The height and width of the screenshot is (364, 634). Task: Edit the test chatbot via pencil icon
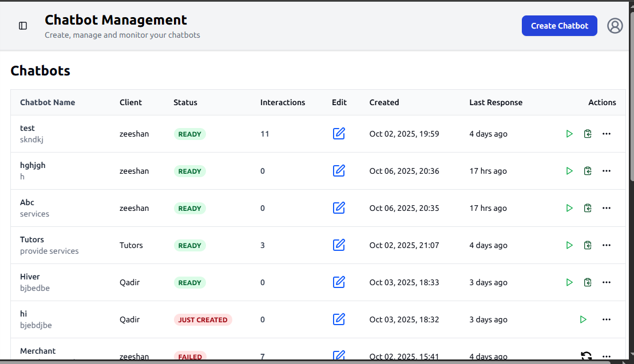click(339, 134)
